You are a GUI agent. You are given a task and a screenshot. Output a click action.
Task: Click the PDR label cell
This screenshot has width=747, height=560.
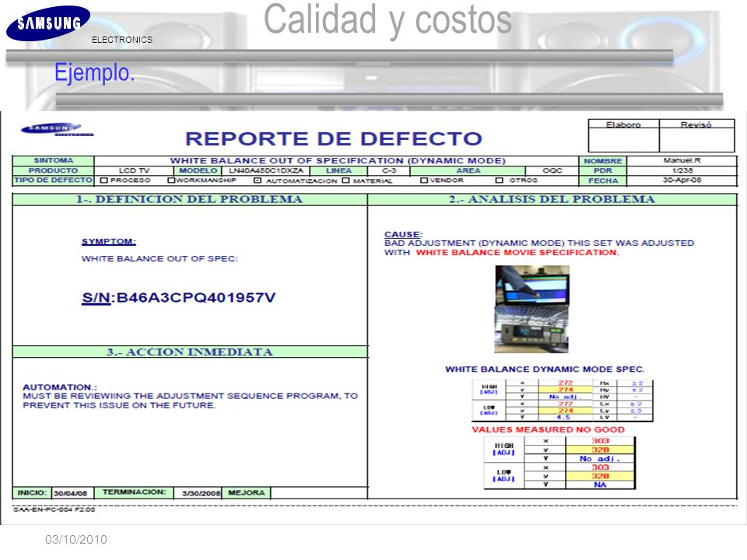point(602,170)
